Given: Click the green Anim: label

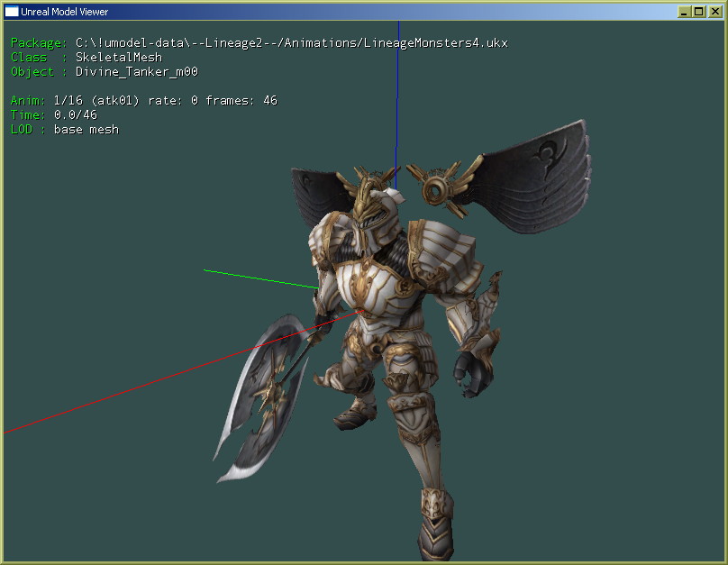Looking at the screenshot, I should tap(28, 101).
